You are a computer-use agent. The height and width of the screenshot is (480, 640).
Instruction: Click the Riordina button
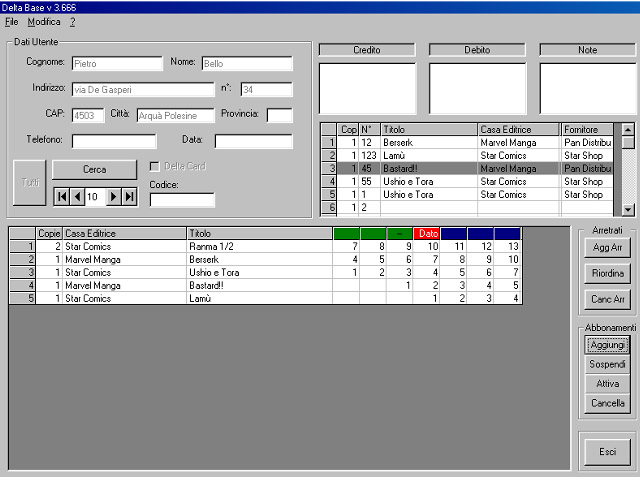pyautogui.click(x=607, y=273)
